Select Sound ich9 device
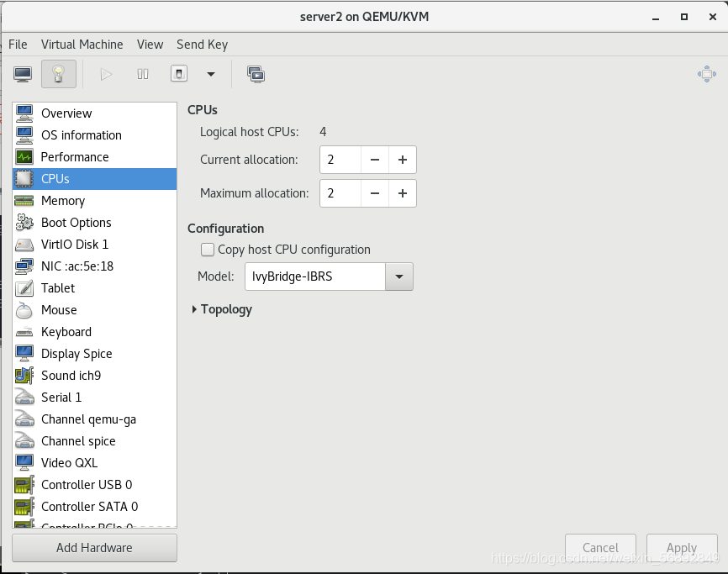 pyautogui.click(x=95, y=375)
